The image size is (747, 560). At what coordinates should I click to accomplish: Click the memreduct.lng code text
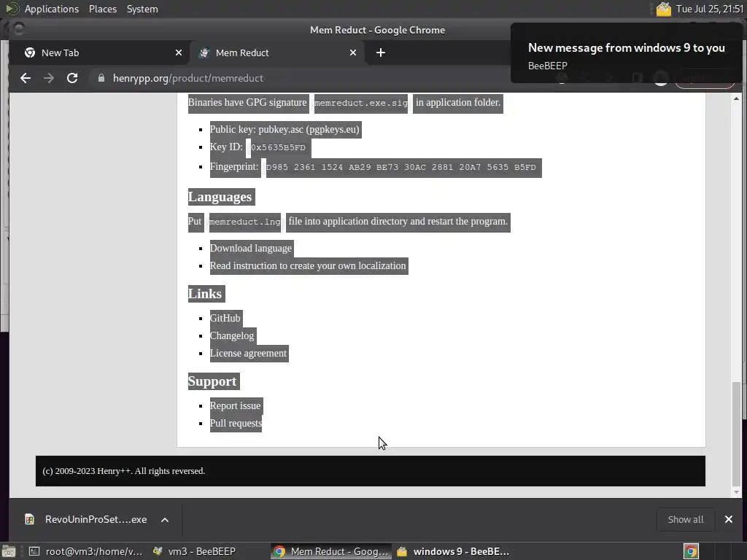click(x=245, y=222)
